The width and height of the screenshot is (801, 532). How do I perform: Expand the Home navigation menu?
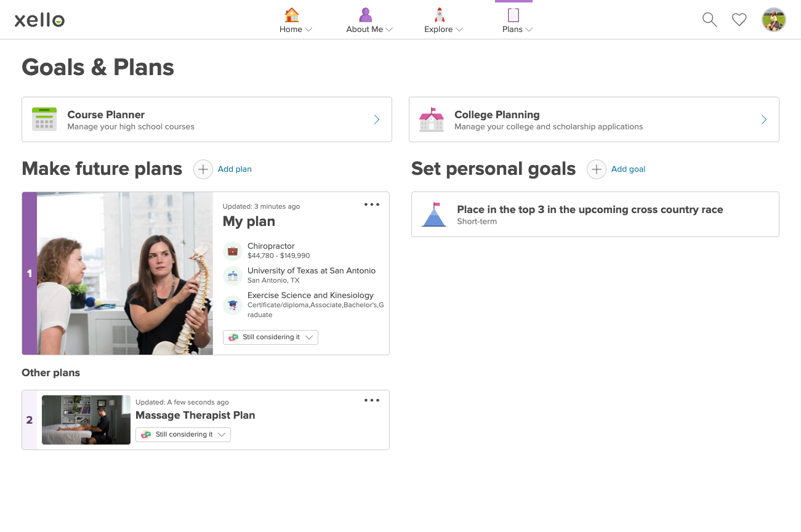tap(296, 21)
